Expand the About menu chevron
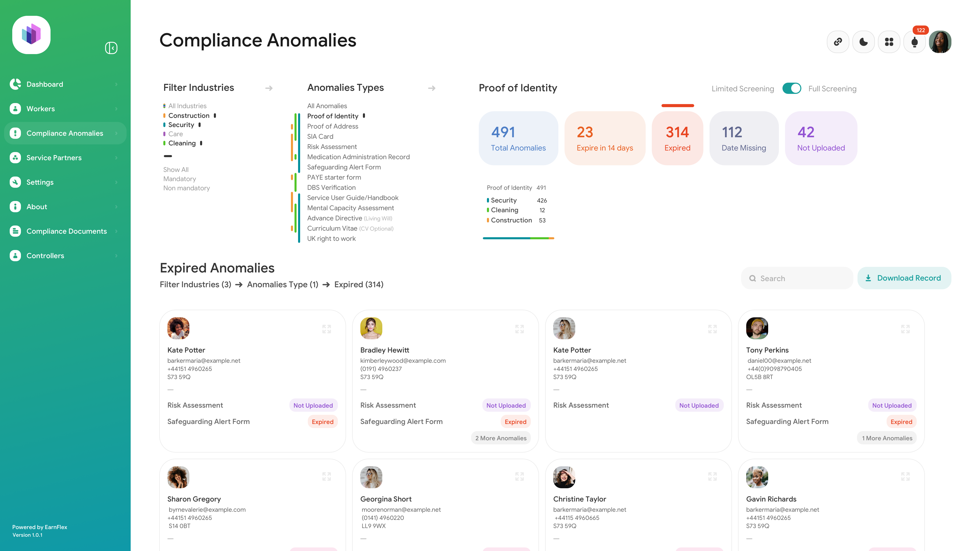980x551 pixels. click(x=116, y=206)
